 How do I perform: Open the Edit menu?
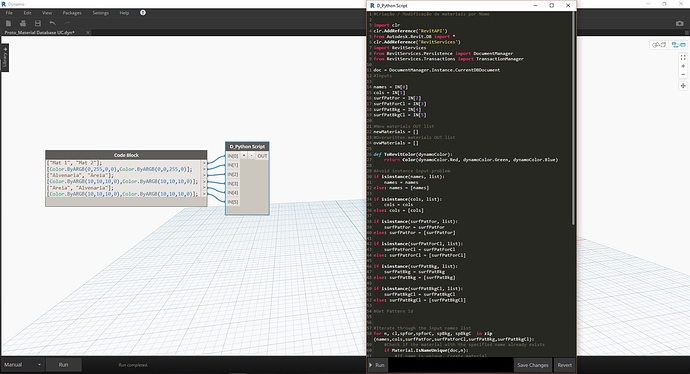pos(27,13)
